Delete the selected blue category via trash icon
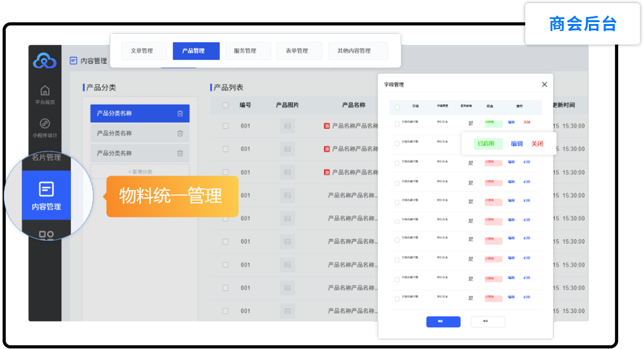This screenshot has height=349, width=644. [x=180, y=113]
